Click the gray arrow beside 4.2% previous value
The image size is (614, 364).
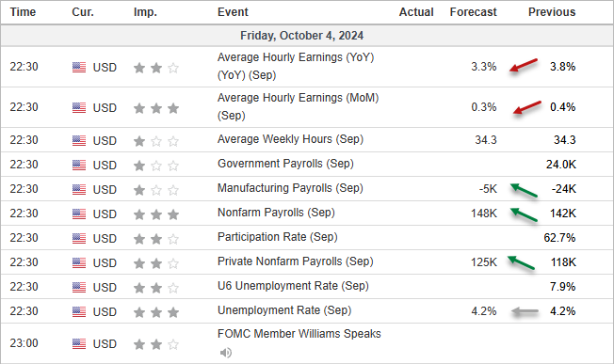525,311
